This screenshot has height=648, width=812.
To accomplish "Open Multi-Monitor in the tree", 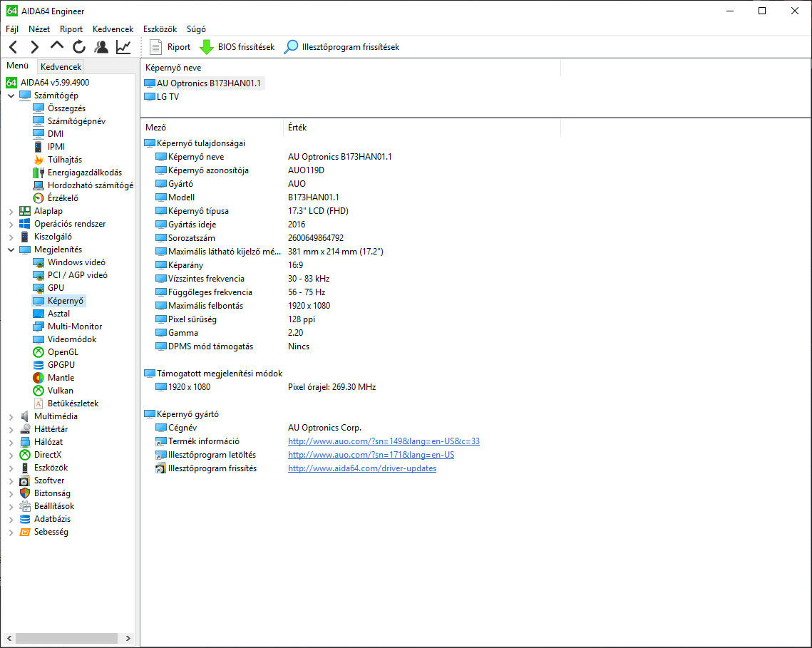I will 75,326.
